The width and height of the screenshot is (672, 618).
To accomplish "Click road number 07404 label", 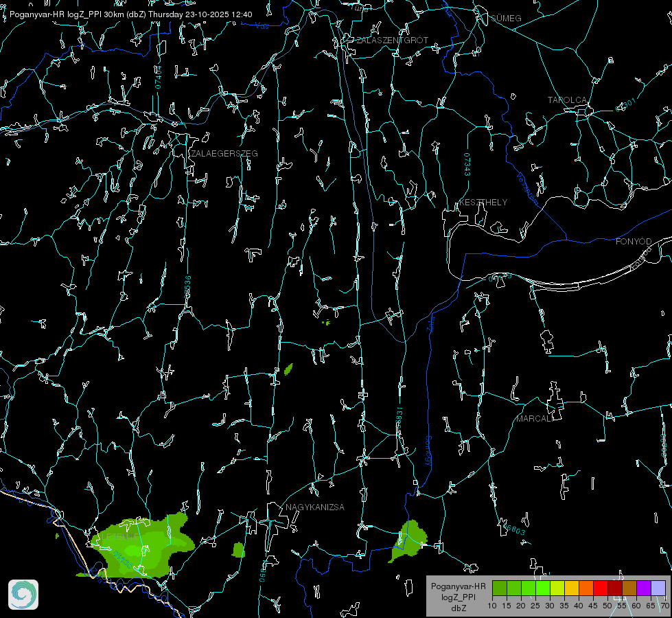I will pyautogui.click(x=158, y=78).
